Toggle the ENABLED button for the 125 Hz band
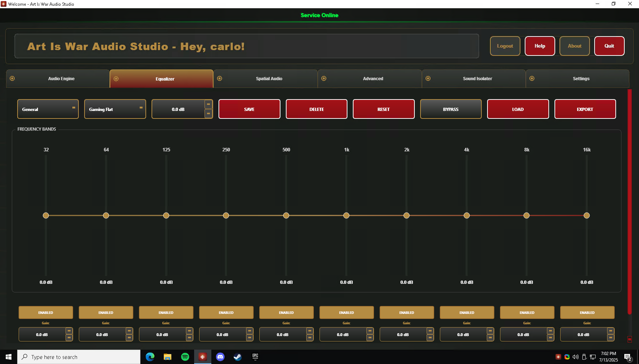The width and height of the screenshot is (639, 364). 166,312
